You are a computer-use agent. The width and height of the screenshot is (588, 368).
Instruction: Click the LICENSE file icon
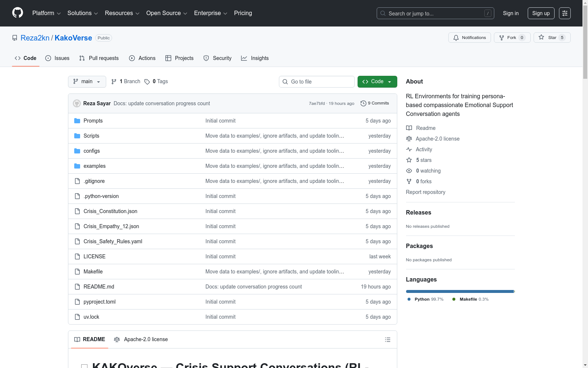click(77, 256)
